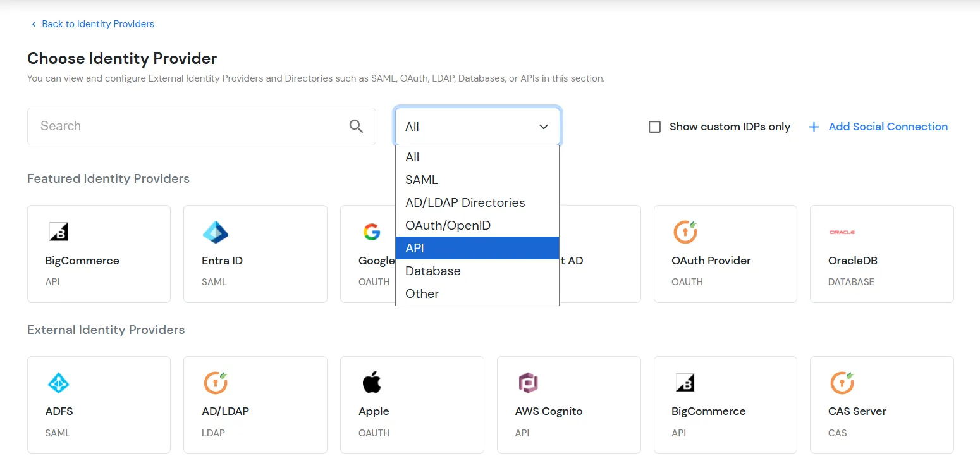Enable Show custom IDPs only checkbox

[x=654, y=127]
